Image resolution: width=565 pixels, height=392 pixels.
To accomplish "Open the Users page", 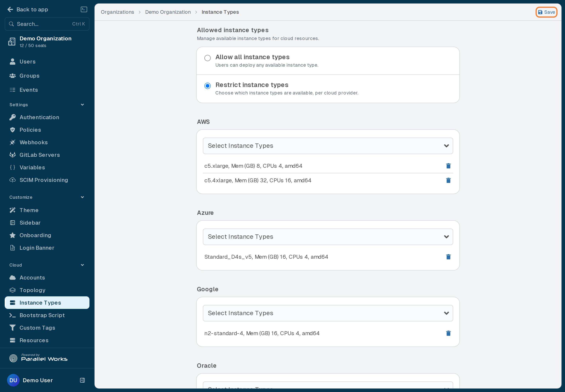I will pyautogui.click(x=47, y=62).
